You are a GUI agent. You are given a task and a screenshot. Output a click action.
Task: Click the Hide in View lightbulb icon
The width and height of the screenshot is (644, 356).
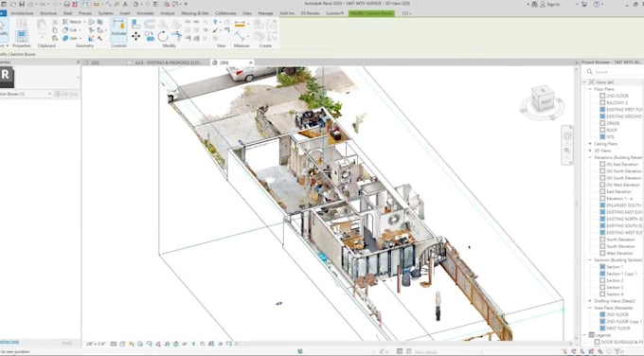215,22
